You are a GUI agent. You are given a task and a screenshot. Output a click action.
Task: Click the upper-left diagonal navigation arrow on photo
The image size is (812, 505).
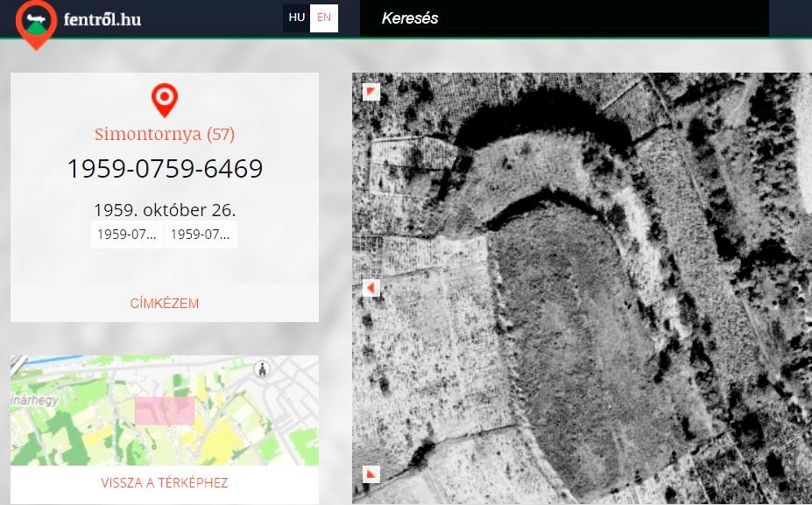371,92
